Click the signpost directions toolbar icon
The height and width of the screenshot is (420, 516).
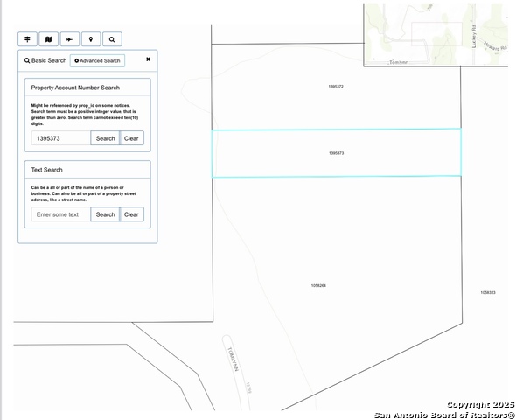click(x=27, y=39)
